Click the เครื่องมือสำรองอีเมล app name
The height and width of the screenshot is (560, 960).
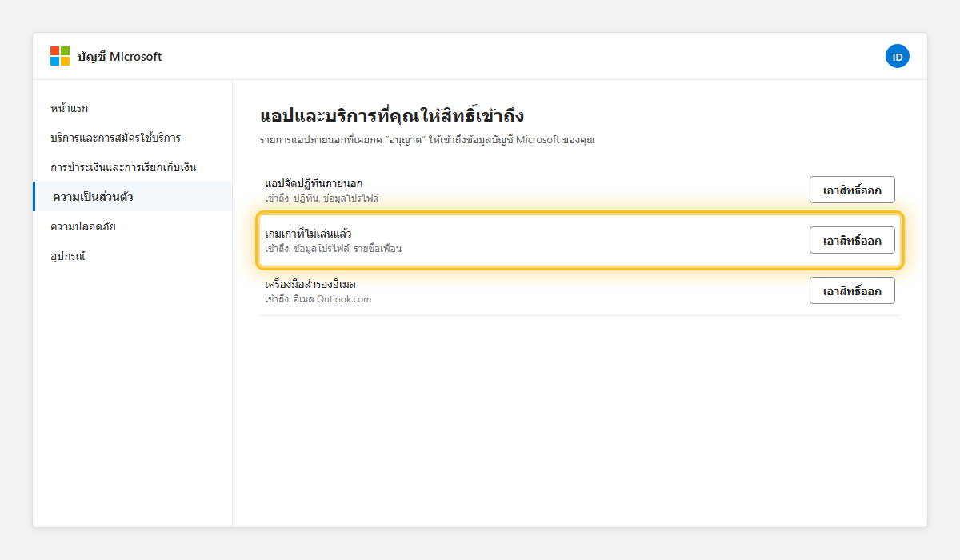pyautogui.click(x=310, y=284)
